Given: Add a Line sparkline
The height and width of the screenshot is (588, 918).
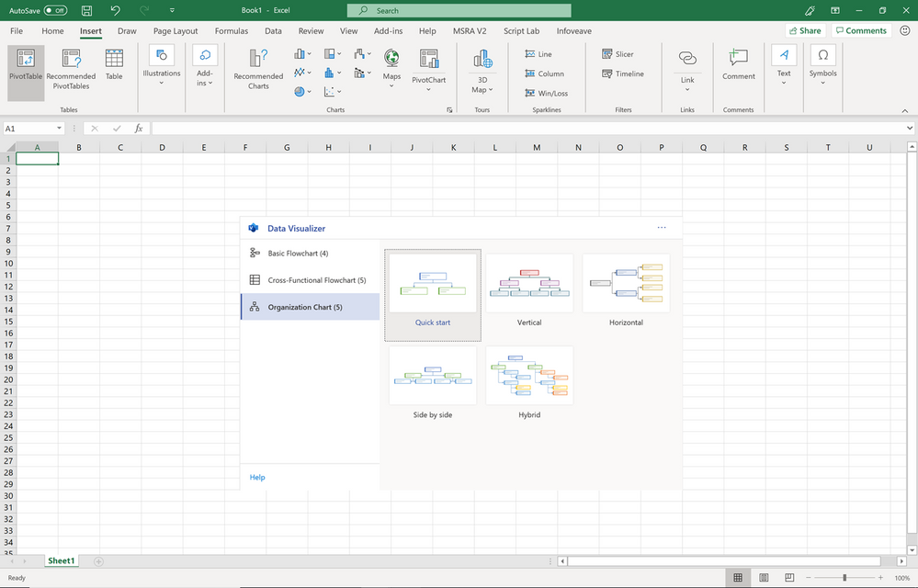Looking at the screenshot, I should (x=541, y=53).
